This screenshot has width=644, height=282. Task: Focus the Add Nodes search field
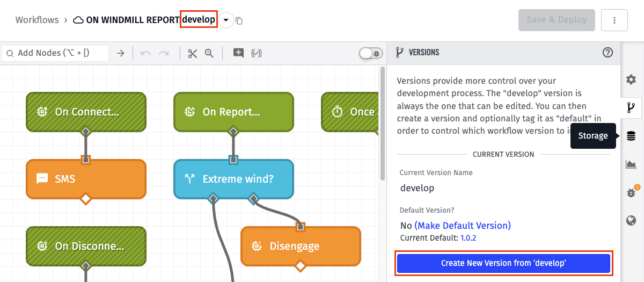point(56,53)
